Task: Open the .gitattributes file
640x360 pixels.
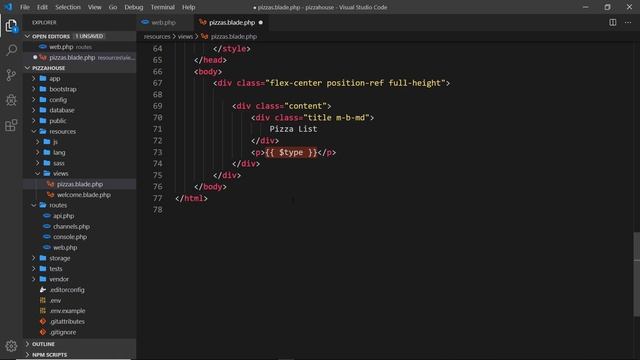Action: (79, 322)
